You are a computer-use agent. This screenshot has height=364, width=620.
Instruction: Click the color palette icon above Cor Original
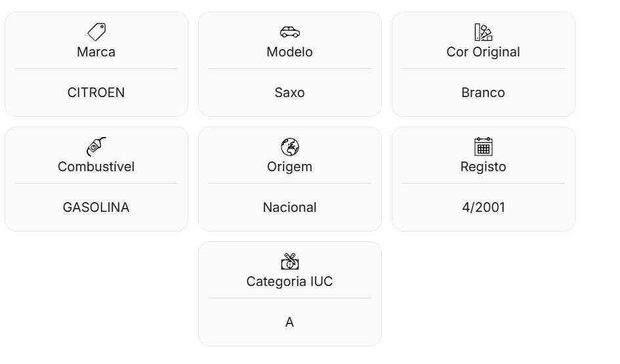(483, 32)
